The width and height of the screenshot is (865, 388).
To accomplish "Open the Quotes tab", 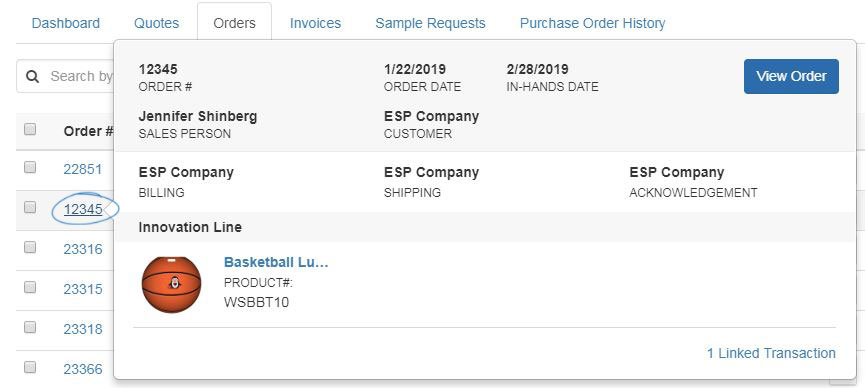I will coord(157,23).
